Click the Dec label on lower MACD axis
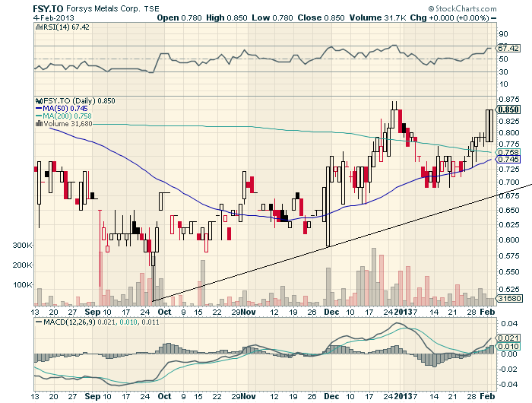This screenshot has height=403, width=532. point(331,396)
